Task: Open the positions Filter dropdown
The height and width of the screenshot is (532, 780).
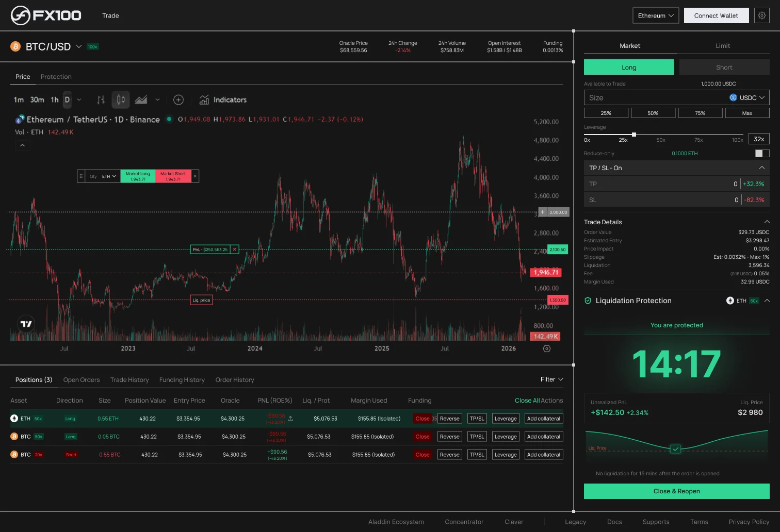Action: coord(552,379)
